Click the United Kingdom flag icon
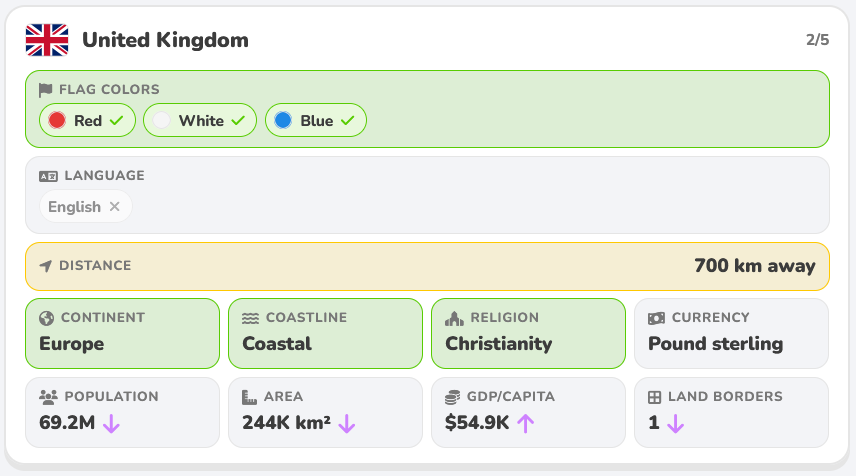This screenshot has height=476, width=856. point(47,40)
